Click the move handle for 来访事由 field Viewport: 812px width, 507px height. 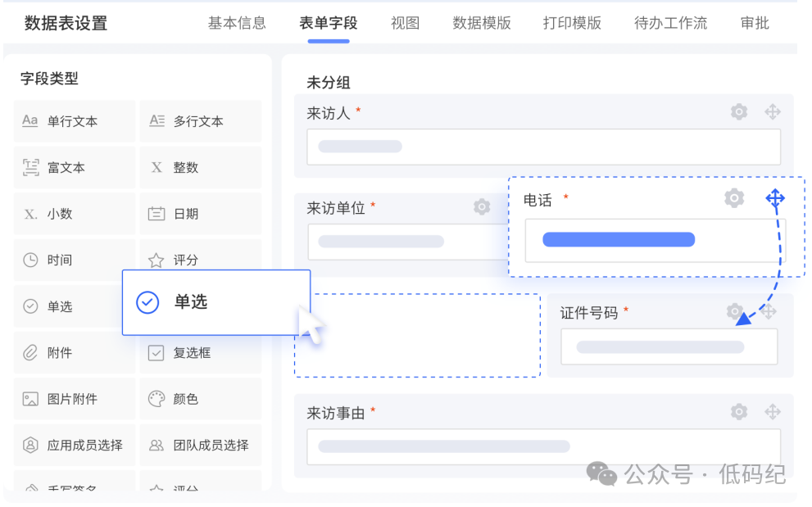coord(772,411)
